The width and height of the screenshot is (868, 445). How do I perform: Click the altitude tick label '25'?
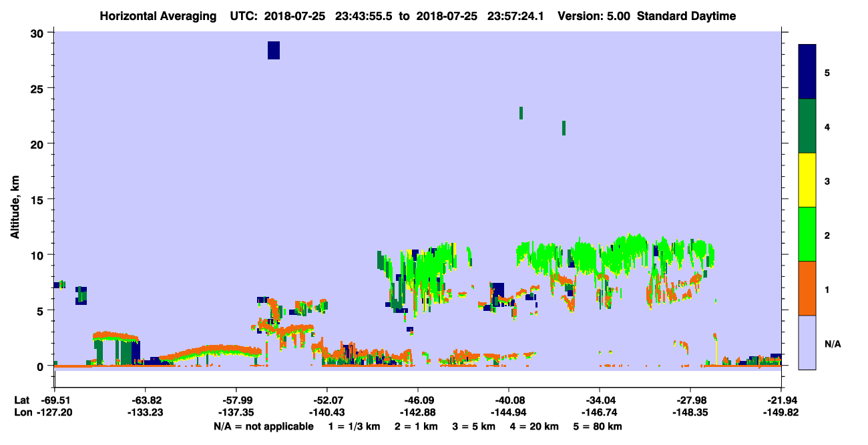point(39,88)
